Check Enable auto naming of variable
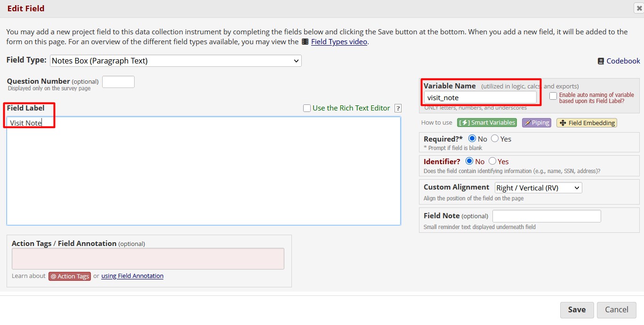Viewport: 644px width, 325px height. 553,95
